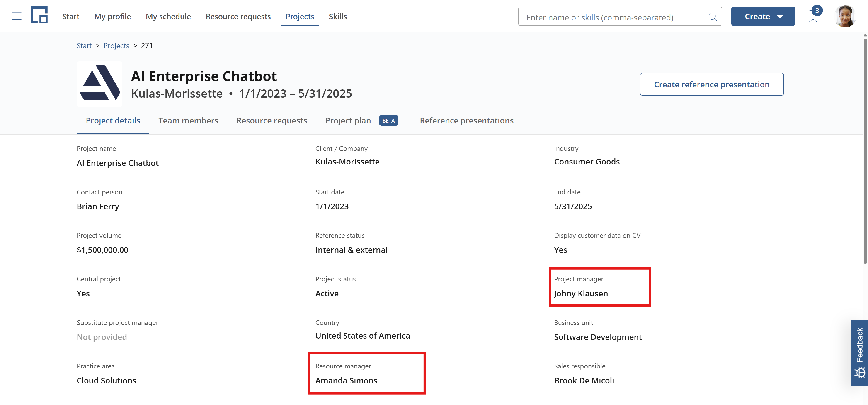Open the Feedback side panel
Screen dimensions: 868x405
(x=859, y=352)
